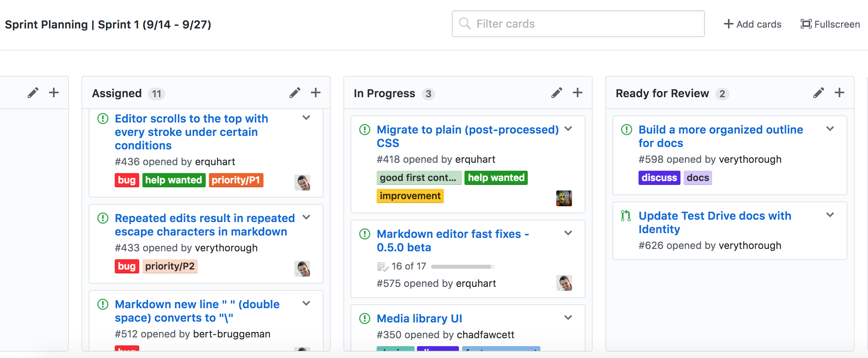The width and height of the screenshot is (868, 358).
Task: Enter Fullscreen mode
Action: (830, 24)
